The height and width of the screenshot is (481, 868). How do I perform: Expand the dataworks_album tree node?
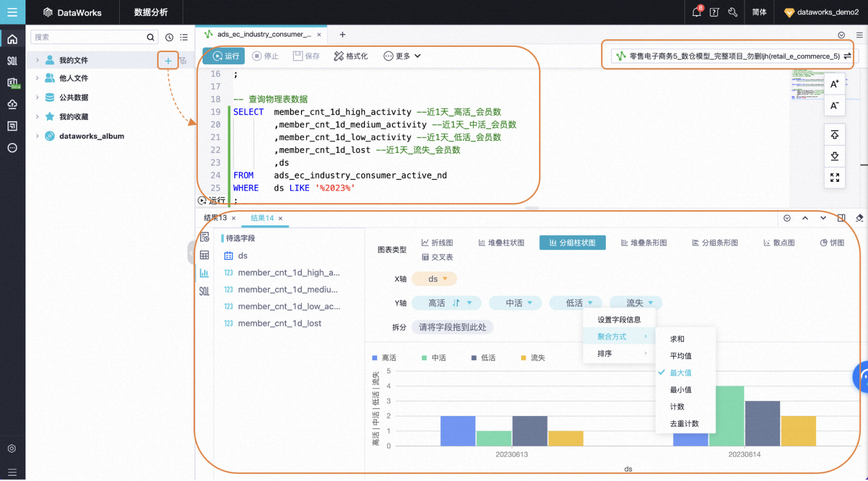[x=38, y=136]
